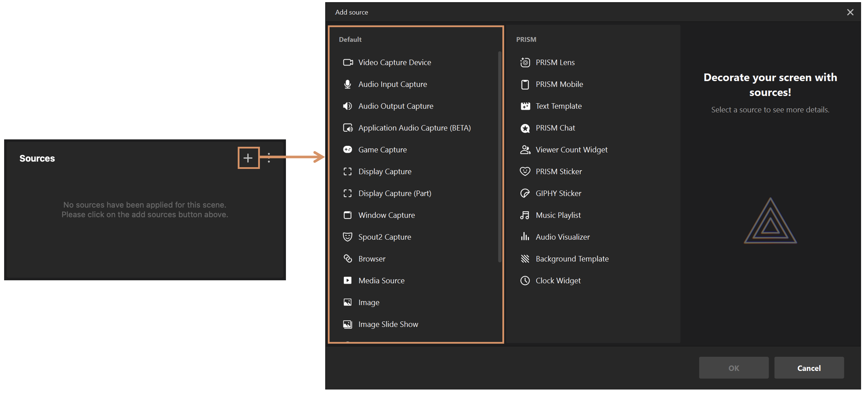Click the Display Capture bracket icon
This screenshot has height=396, width=868.
click(x=347, y=172)
